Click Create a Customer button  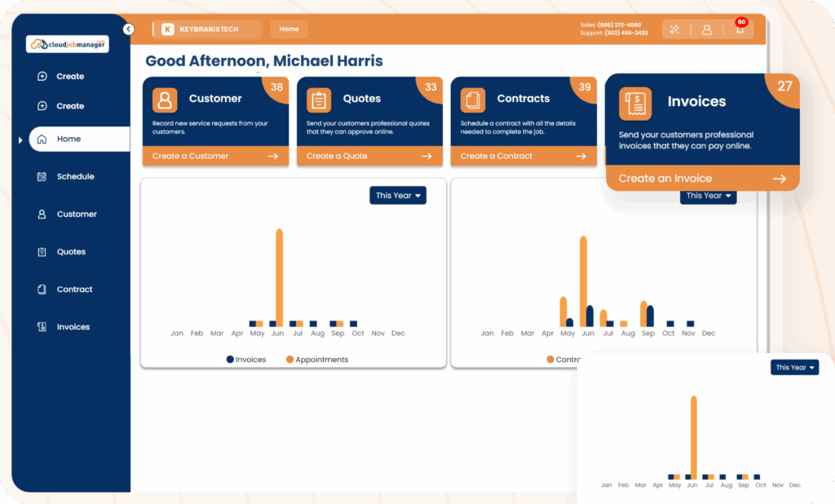coord(215,156)
